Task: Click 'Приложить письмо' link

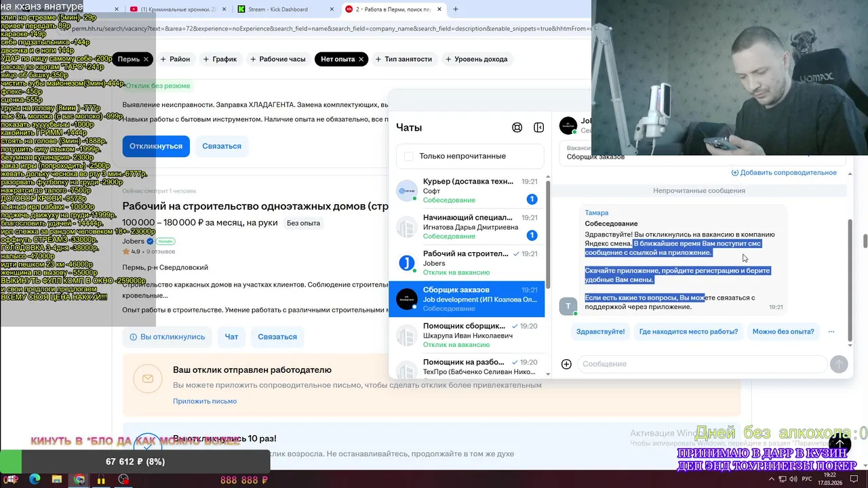Action: pos(205,401)
